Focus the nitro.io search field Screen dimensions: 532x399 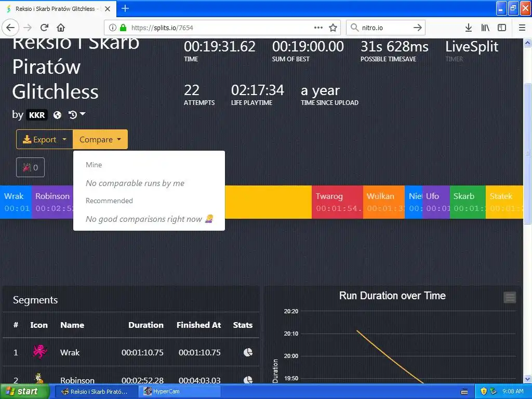385,28
